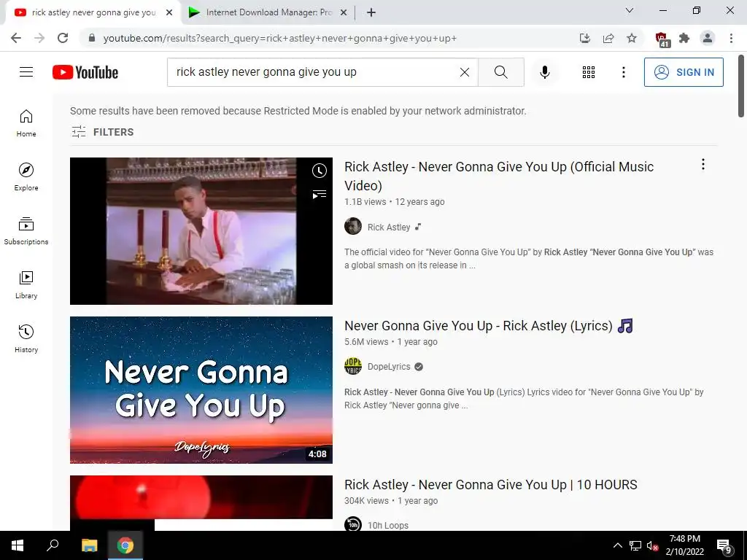Image resolution: width=747 pixels, height=560 pixels.
Task: Open the Windows Start menu
Action: point(18,545)
